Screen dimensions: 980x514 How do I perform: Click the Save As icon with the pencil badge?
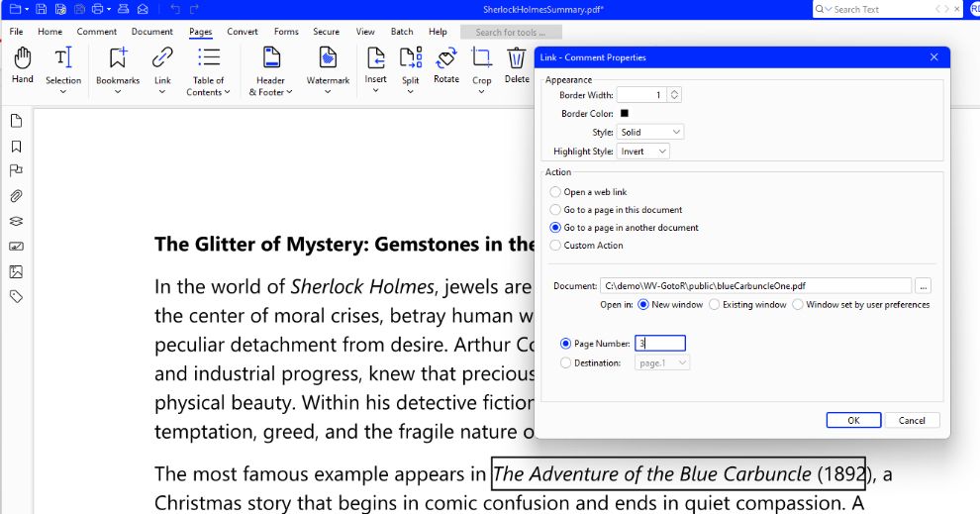pyautogui.click(x=60, y=9)
